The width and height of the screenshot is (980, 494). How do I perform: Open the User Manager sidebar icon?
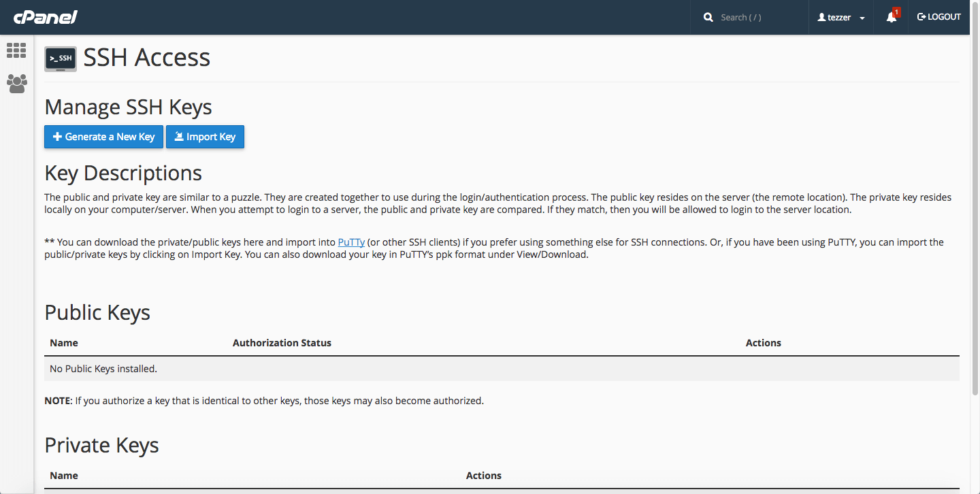coord(16,84)
